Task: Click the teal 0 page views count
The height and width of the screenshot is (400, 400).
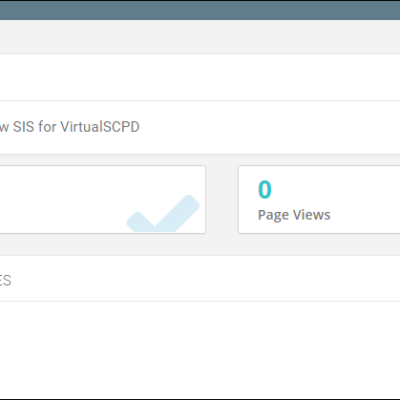Action: click(265, 189)
